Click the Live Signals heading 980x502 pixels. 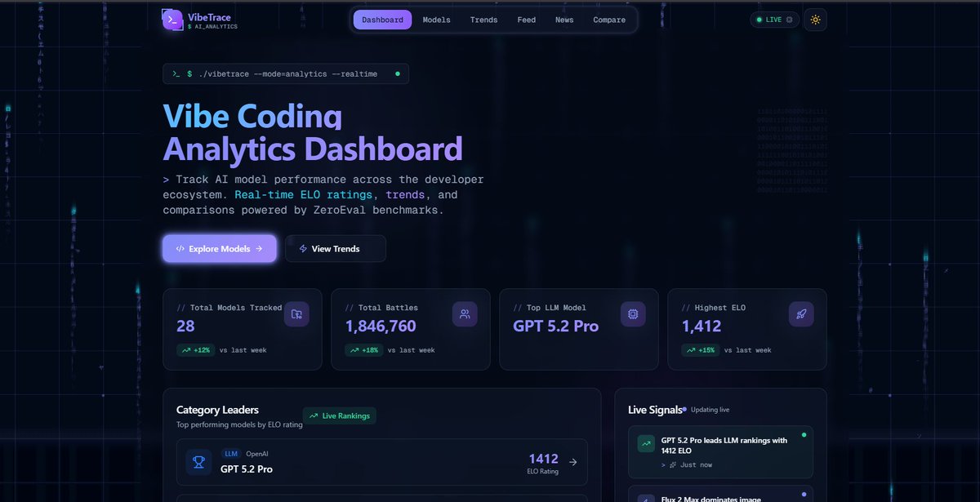(x=657, y=410)
